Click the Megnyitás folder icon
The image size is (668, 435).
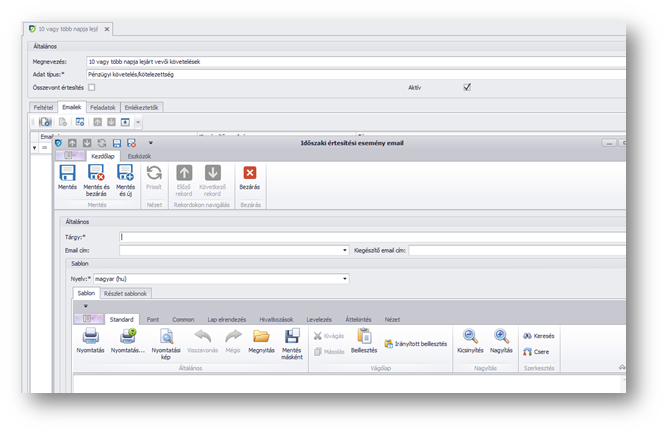click(x=261, y=337)
